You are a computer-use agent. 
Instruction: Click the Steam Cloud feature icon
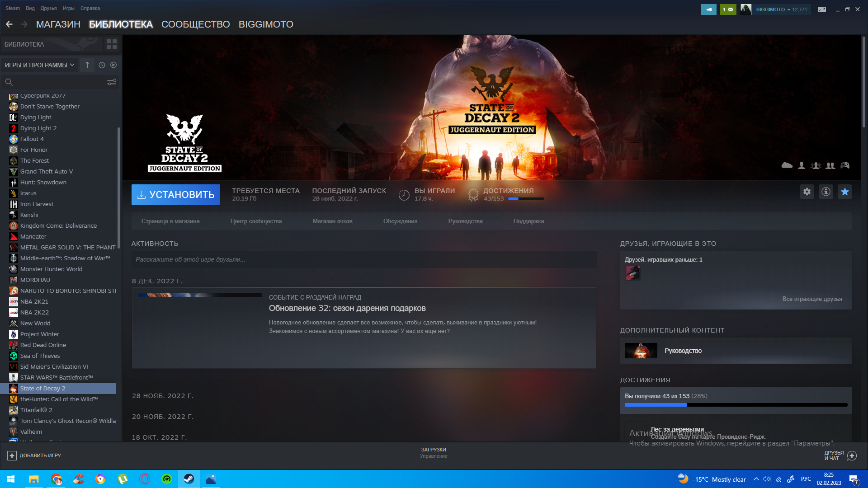(x=787, y=165)
